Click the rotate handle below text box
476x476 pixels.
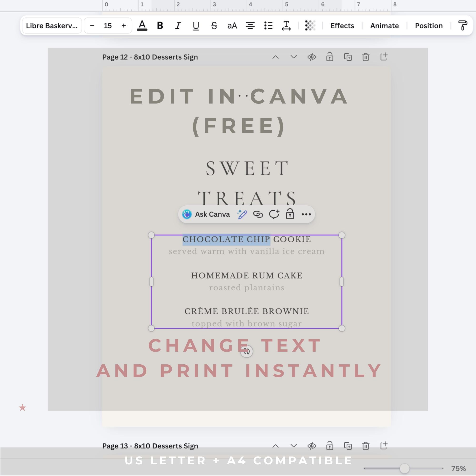click(247, 352)
